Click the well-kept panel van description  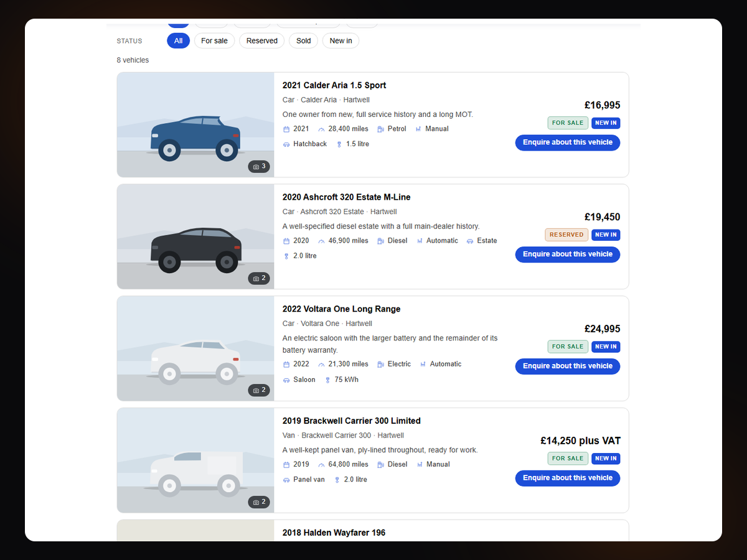[x=380, y=450]
